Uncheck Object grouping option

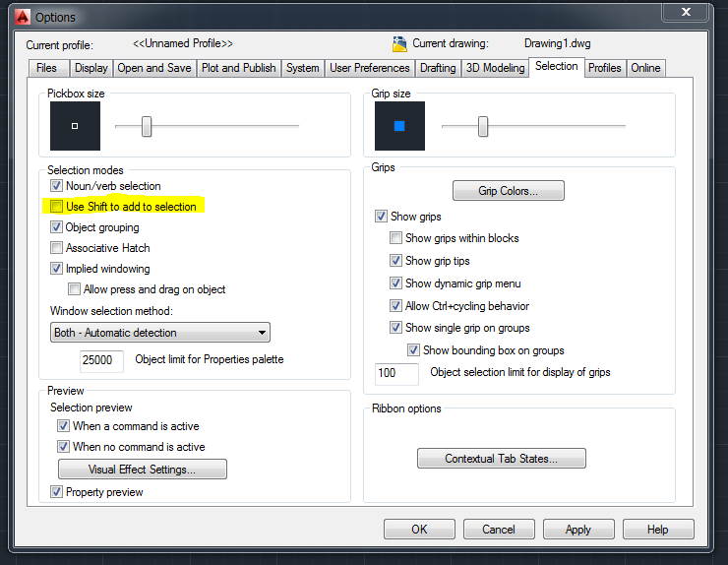coord(56,227)
